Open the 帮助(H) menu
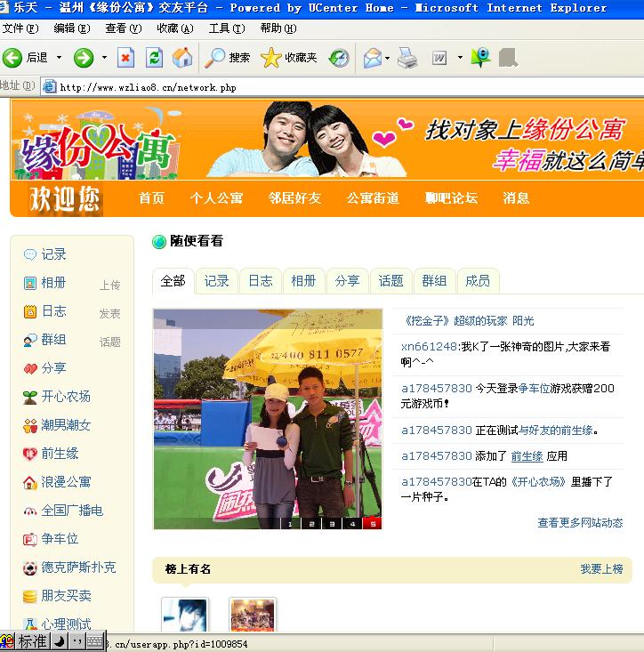 (278, 28)
